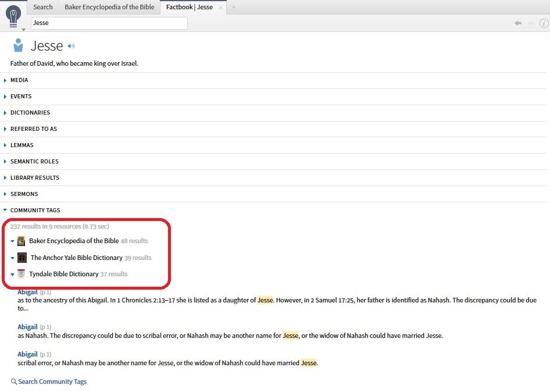Expand the EVENTS section
The width and height of the screenshot is (550, 392).
coord(5,97)
